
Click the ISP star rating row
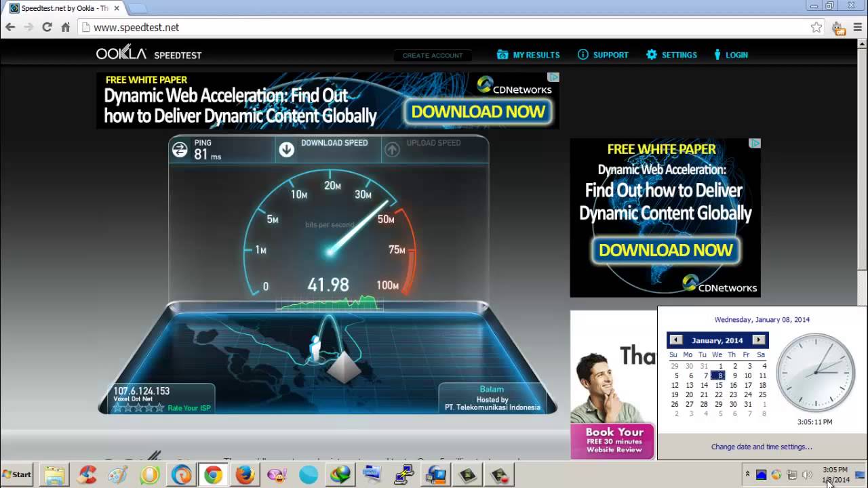pos(138,408)
